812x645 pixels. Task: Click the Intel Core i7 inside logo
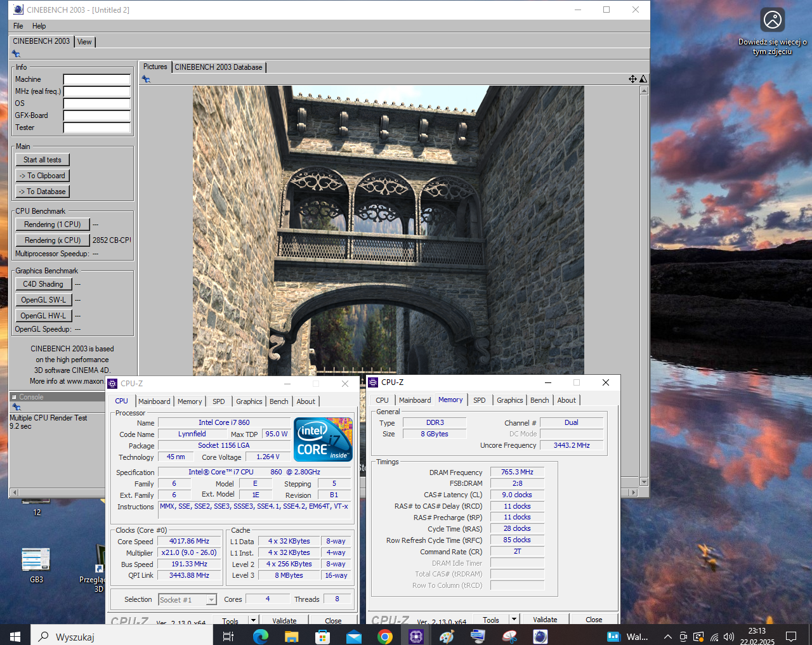pyautogui.click(x=323, y=439)
